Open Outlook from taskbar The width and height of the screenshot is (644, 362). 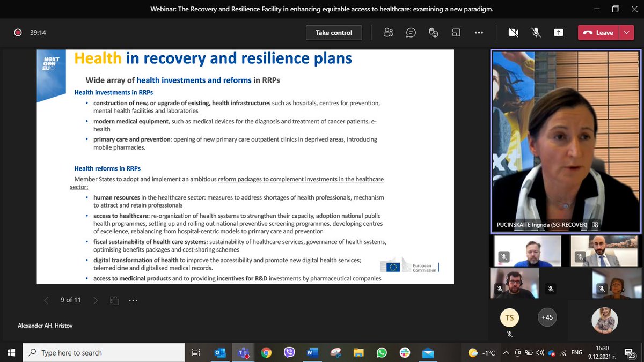tap(220, 352)
